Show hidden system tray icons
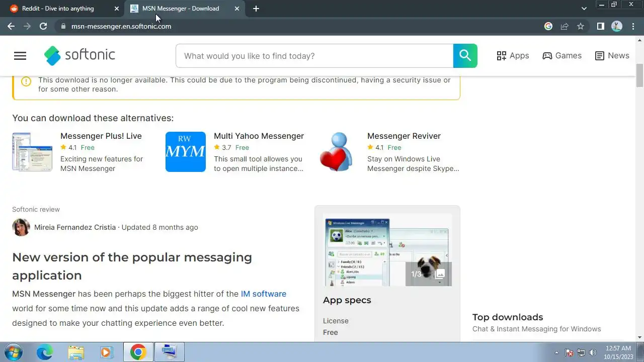The width and height of the screenshot is (644, 362). click(556, 352)
